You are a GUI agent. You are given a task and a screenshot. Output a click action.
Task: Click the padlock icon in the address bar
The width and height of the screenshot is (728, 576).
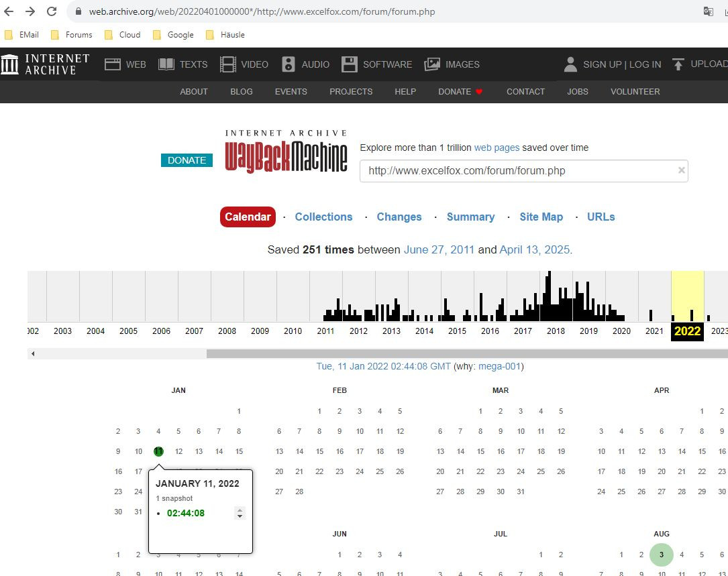pyautogui.click(x=79, y=11)
